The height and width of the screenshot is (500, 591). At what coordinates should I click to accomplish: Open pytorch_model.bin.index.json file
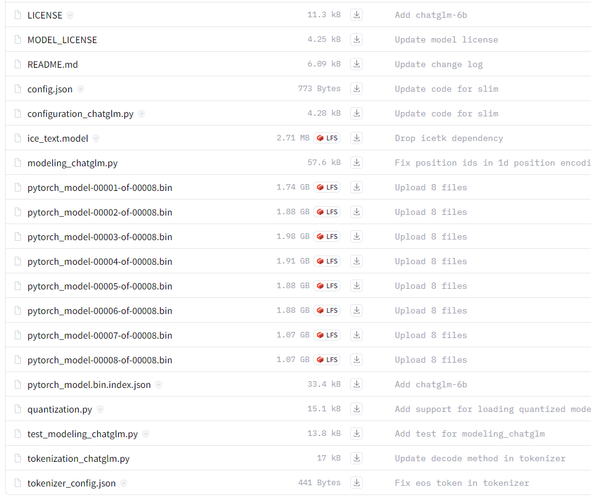(x=89, y=385)
